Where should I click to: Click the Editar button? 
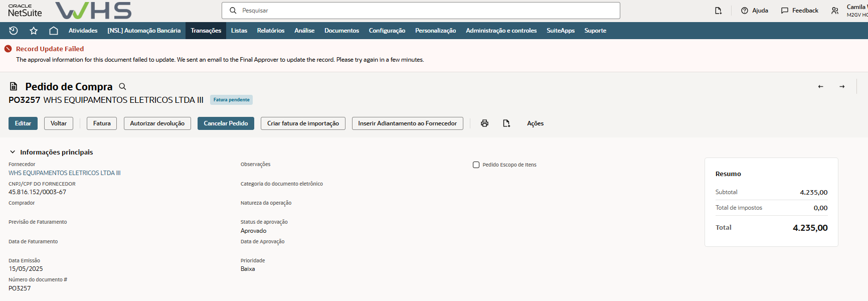[23, 123]
